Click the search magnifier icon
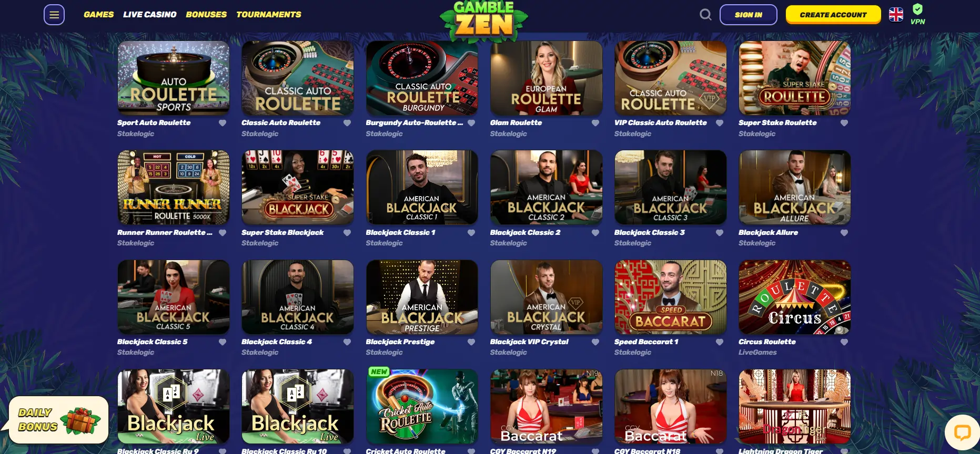980x454 pixels. 705,15
